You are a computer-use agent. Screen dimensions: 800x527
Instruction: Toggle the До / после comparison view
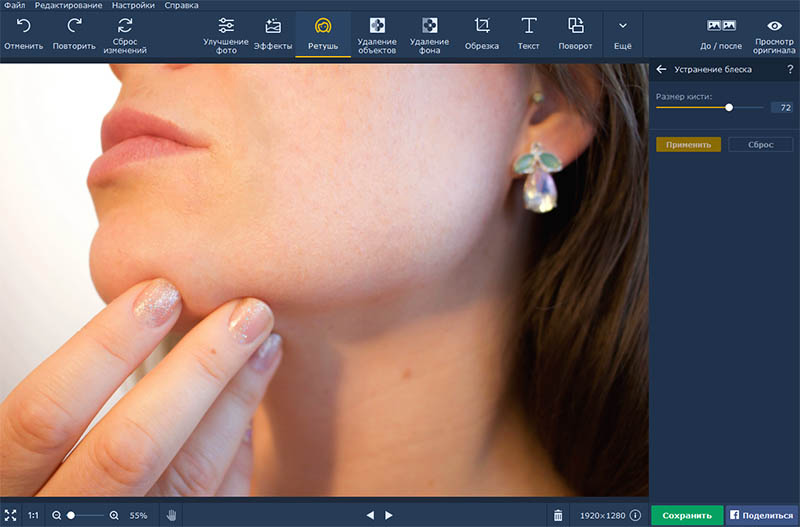click(720, 27)
